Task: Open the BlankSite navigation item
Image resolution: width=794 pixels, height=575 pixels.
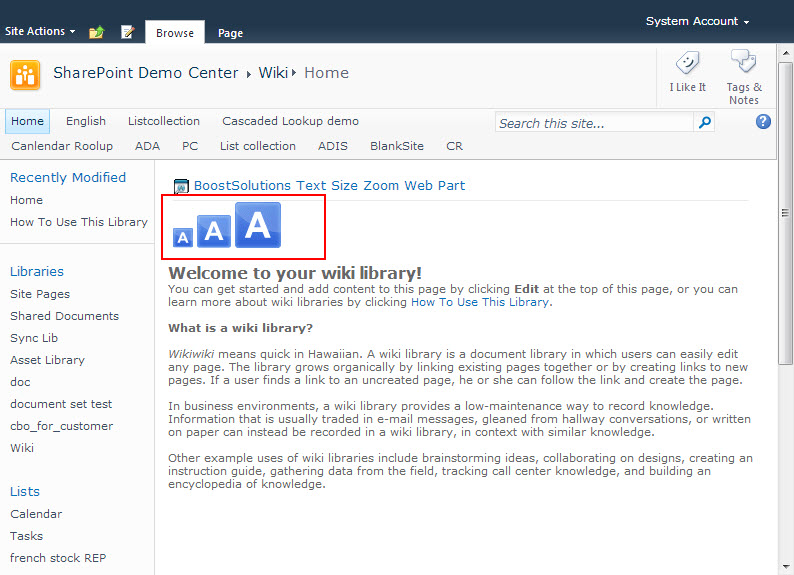Action: coord(396,146)
